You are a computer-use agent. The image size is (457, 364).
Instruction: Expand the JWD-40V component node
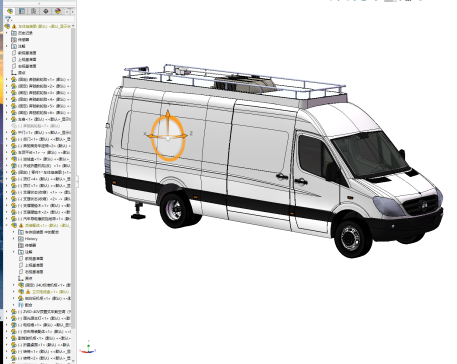tap(7, 312)
